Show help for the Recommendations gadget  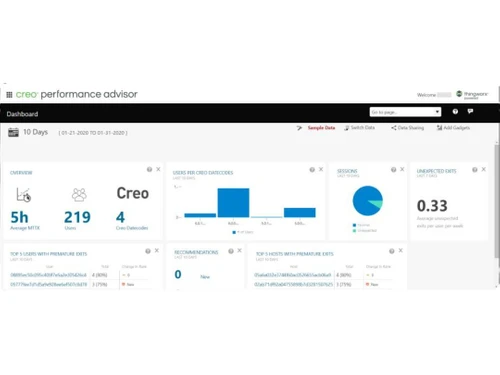pos(231,251)
